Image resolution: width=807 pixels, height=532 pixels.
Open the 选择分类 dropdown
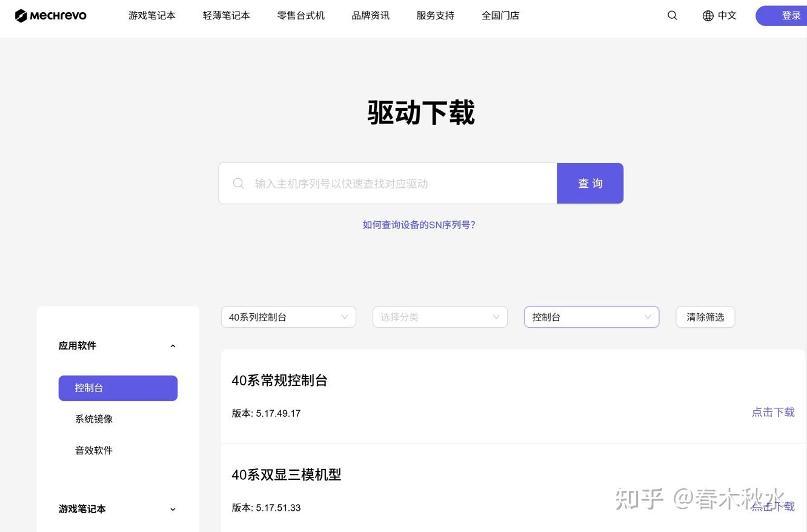pyautogui.click(x=440, y=317)
